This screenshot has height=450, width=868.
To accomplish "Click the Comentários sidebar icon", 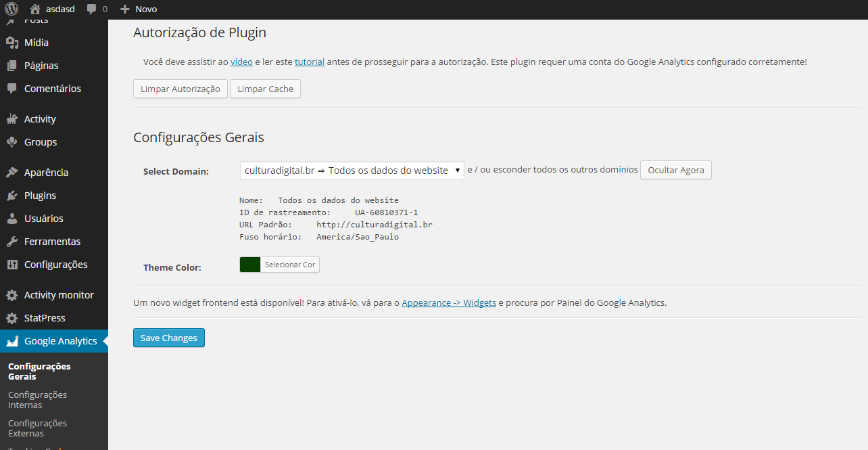I will pyautogui.click(x=11, y=89).
